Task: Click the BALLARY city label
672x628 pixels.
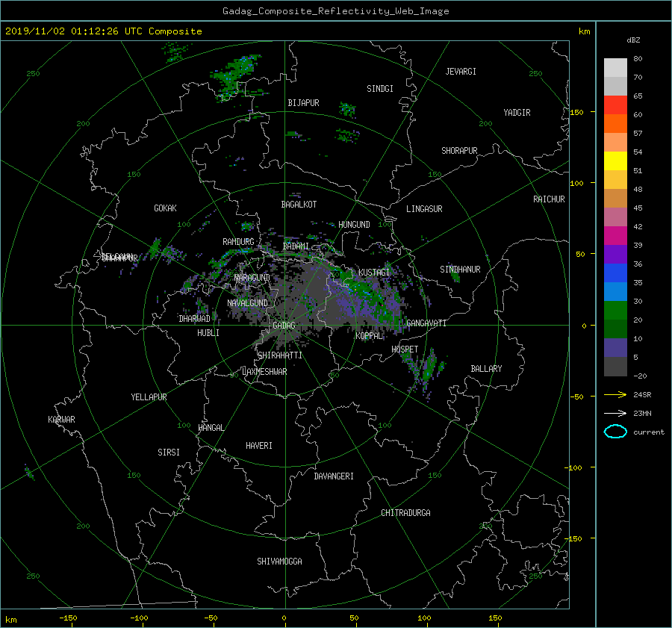Action: click(x=486, y=369)
